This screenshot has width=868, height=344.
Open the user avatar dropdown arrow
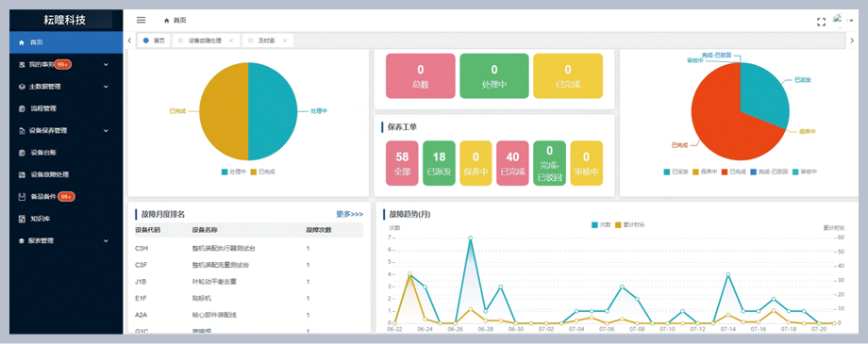point(851,21)
